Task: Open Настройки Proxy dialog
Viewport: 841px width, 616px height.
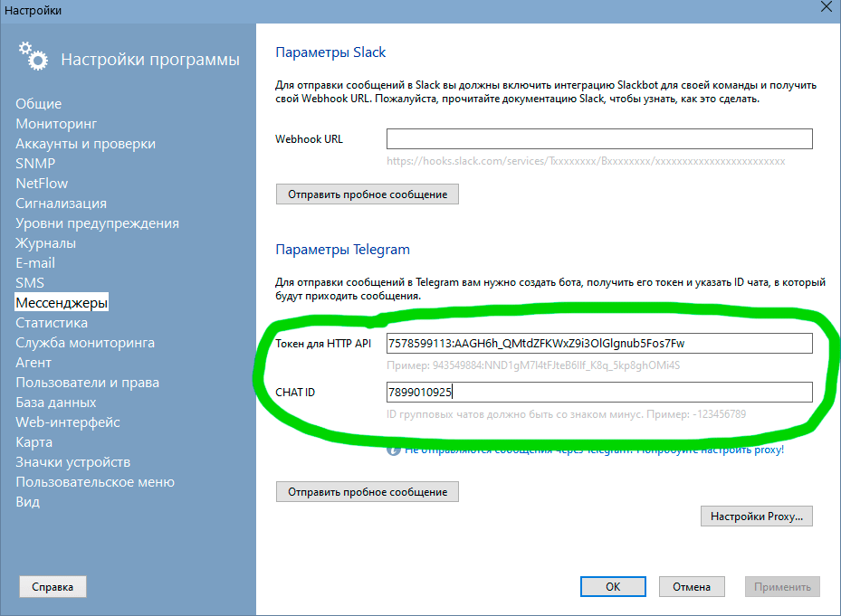Action: [756, 516]
